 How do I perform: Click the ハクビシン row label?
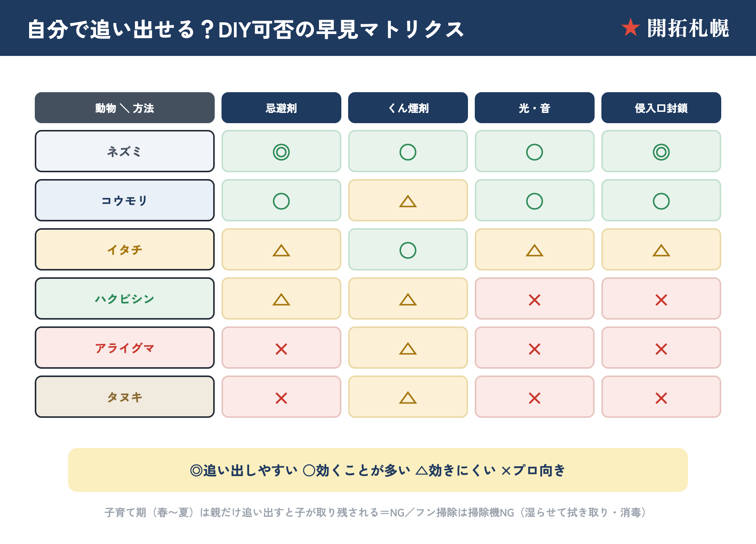[125, 298]
